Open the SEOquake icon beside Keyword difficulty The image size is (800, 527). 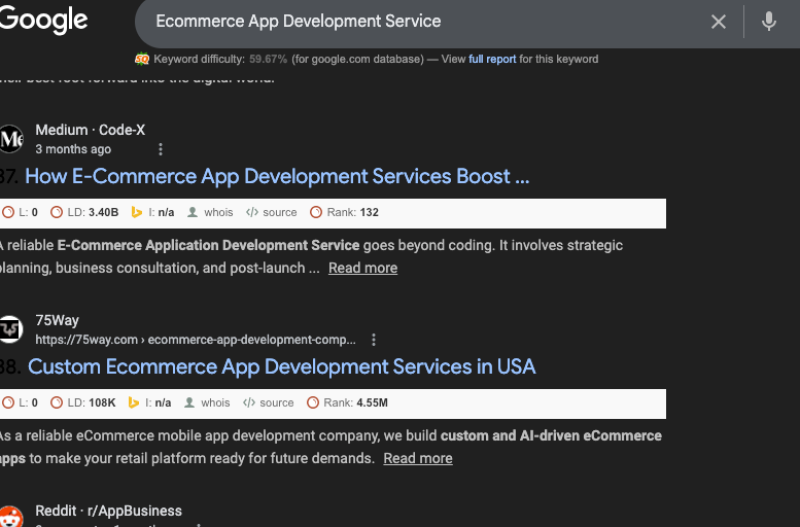click(x=142, y=59)
